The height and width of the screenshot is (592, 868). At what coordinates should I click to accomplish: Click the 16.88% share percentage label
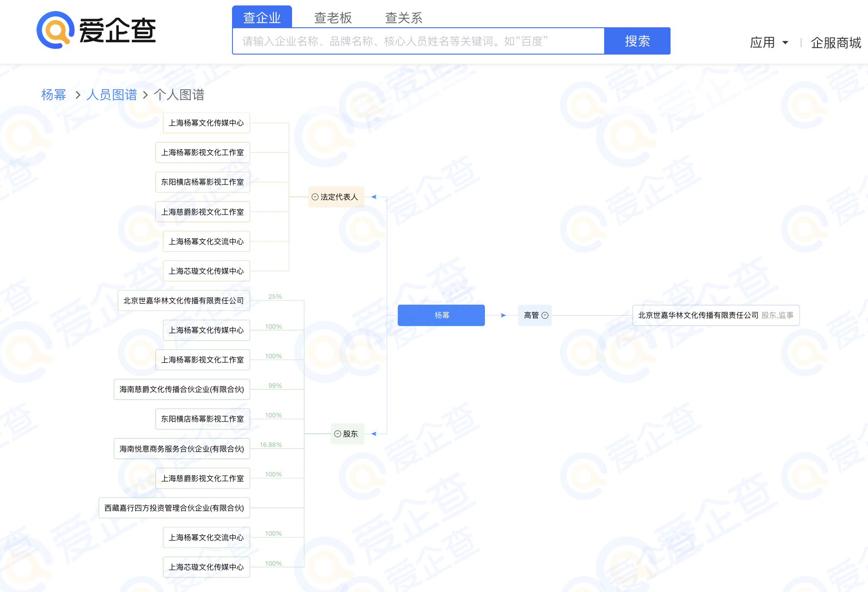[271, 445]
